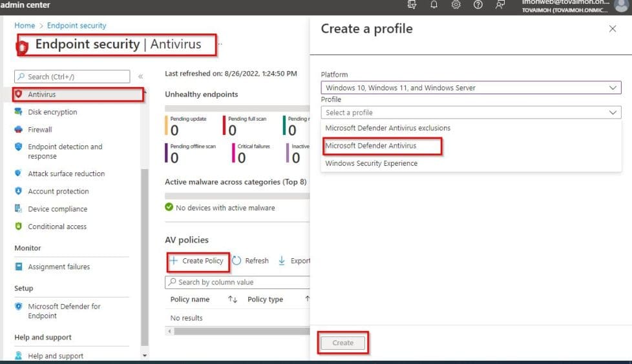Click the Search (Ctrl+/) input field
Screen dimensions: 632x364
tap(72, 77)
